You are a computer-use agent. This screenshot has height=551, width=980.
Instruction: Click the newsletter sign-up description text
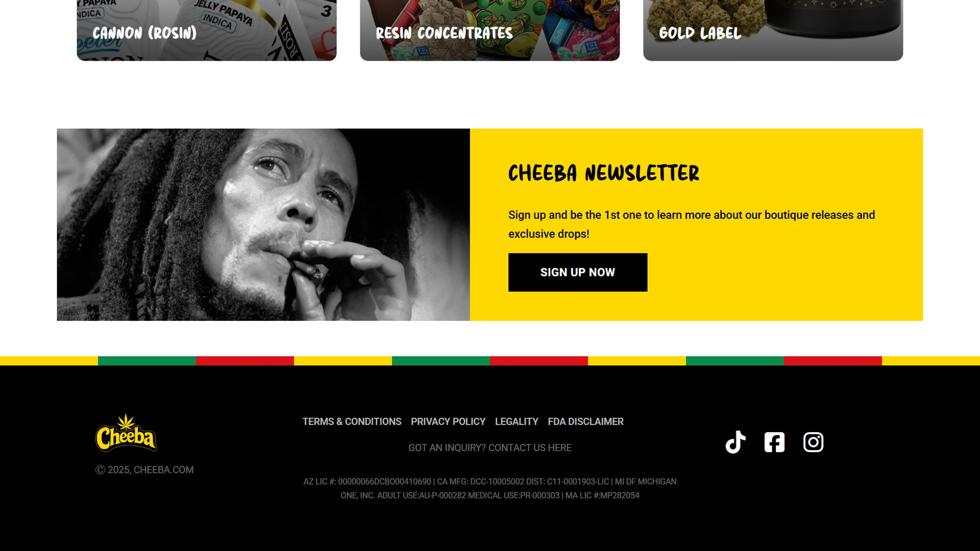pos(692,224)
